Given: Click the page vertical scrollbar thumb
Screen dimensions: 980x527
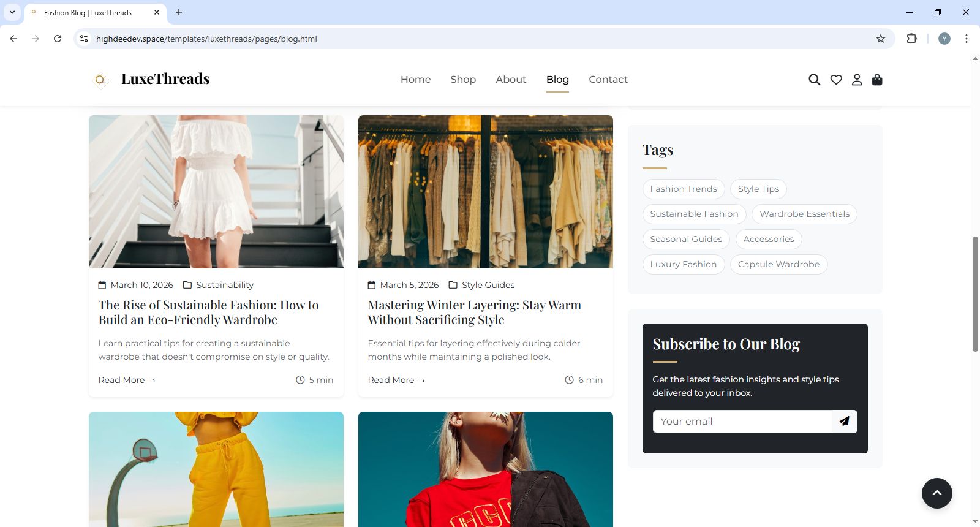Looking at the screenshot, I should click(975, 294).
